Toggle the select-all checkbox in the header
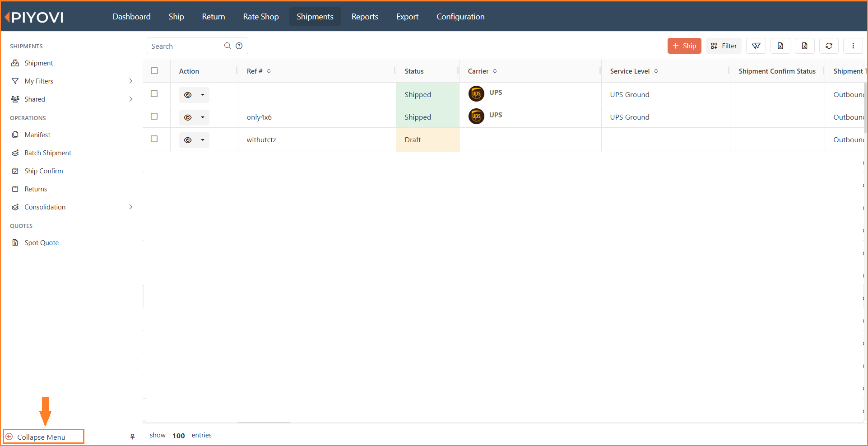The height and width of the screenshot is (446, 868). point(154,71)
